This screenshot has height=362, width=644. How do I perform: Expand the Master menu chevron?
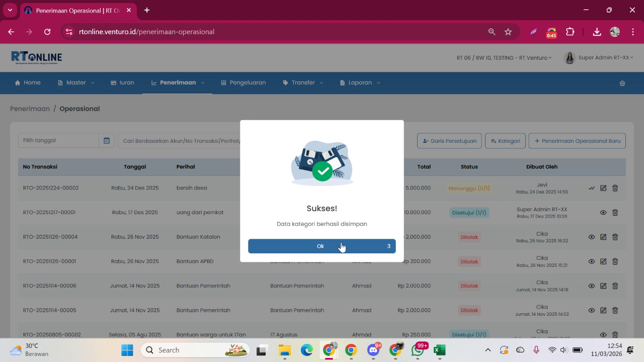[x=93, y=83]
